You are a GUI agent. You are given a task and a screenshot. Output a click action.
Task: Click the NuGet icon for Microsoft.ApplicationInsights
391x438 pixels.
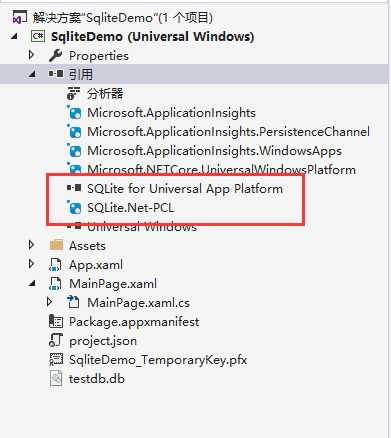click(74, 113)
